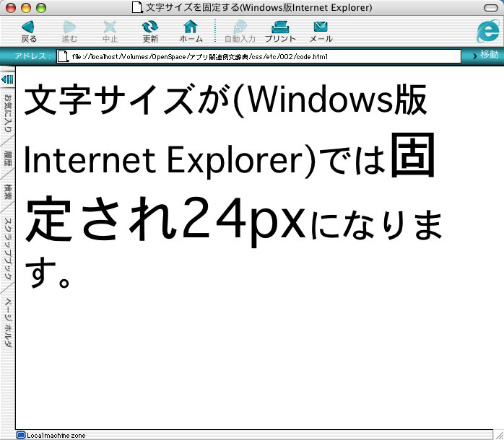
Task: Click the window resize grip corner
Action: pos(498,435)
